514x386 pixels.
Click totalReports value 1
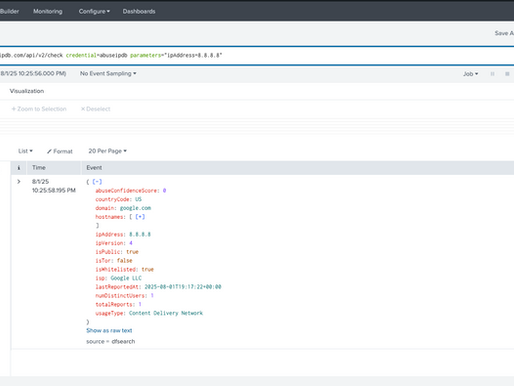coord(140,304)
